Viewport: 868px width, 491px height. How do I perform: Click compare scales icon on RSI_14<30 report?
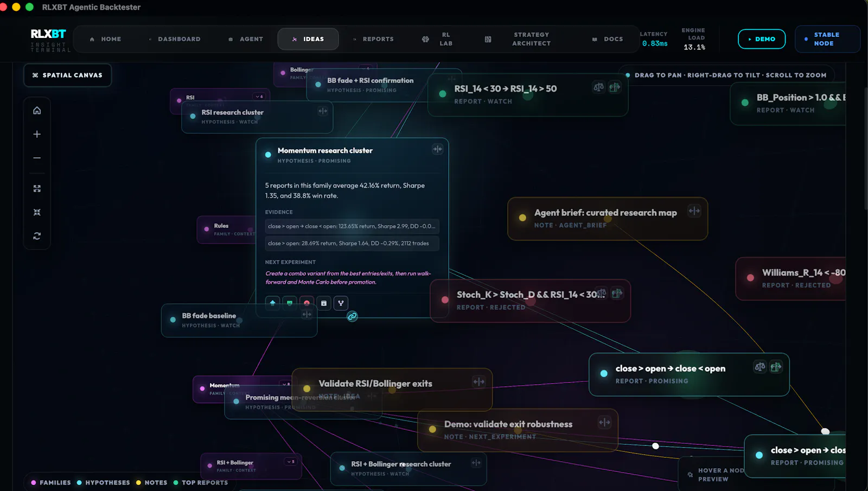(x=598, y=87)
